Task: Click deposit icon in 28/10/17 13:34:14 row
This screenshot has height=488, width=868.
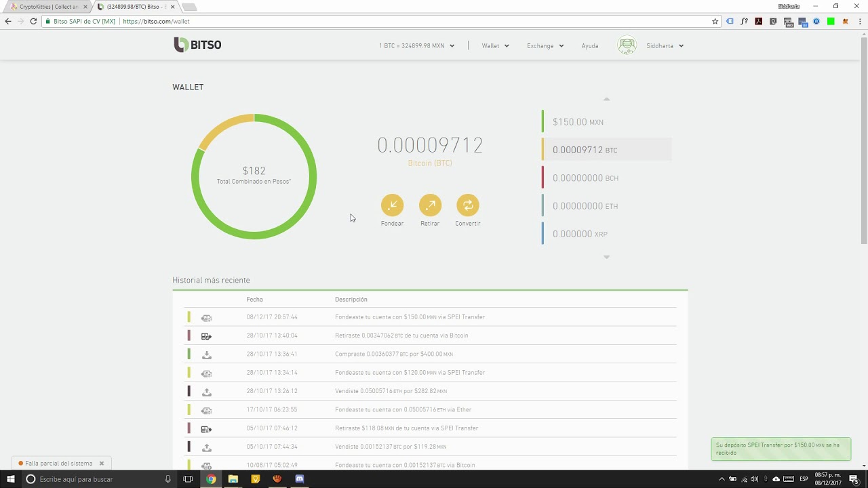Action: [207, 373]
